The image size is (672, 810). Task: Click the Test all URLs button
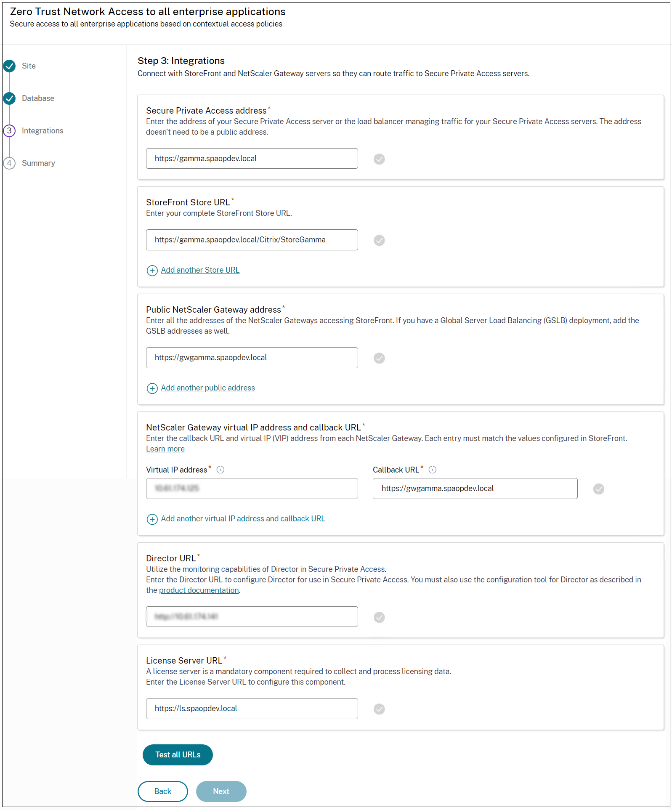[x=178, y=755]
